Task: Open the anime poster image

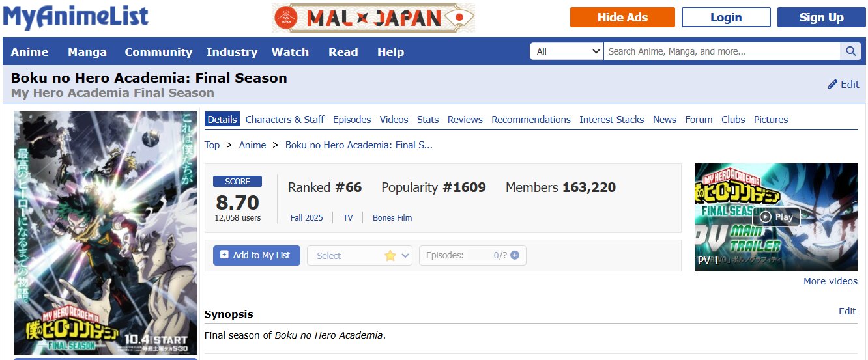Action: (x=106, y=232)
